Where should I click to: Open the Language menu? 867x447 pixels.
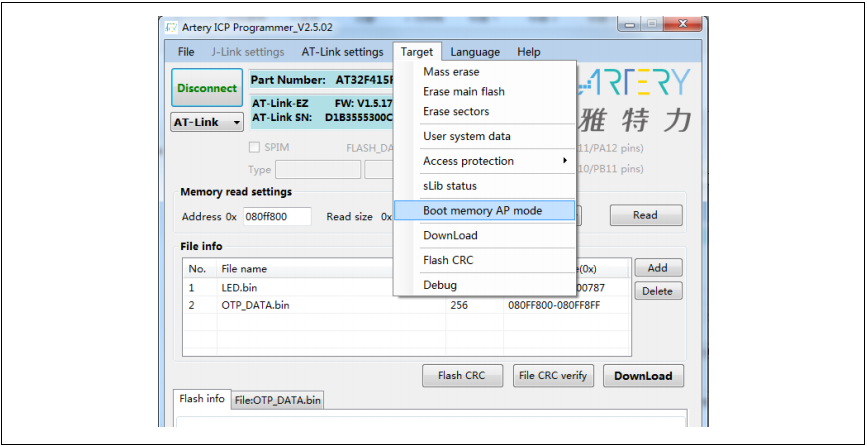(x=475, y=52)
